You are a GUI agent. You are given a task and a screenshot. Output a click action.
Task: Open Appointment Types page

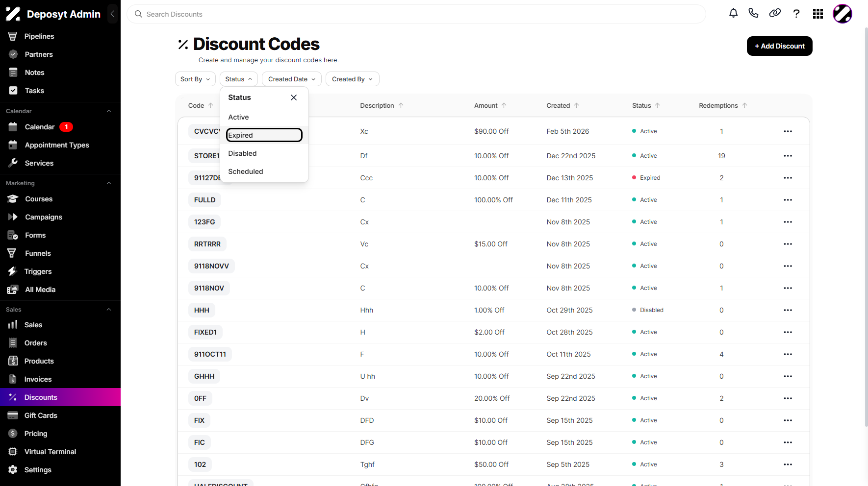(57, 145)
